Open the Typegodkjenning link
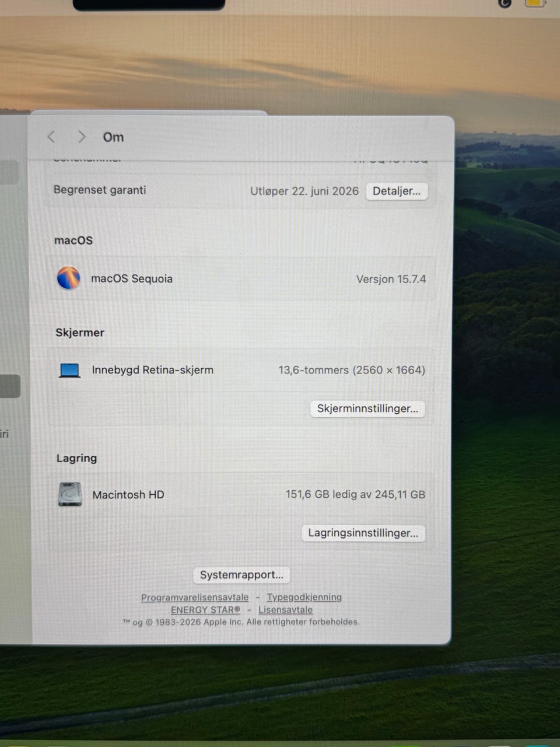Image resolution: width=560 pixels, height=747 pixels. pos(304,597)
